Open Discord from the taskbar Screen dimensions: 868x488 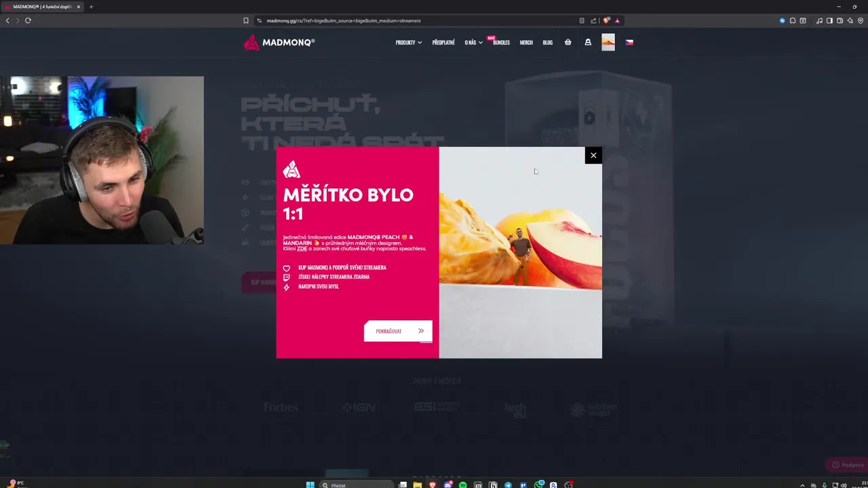click(448, 485)
